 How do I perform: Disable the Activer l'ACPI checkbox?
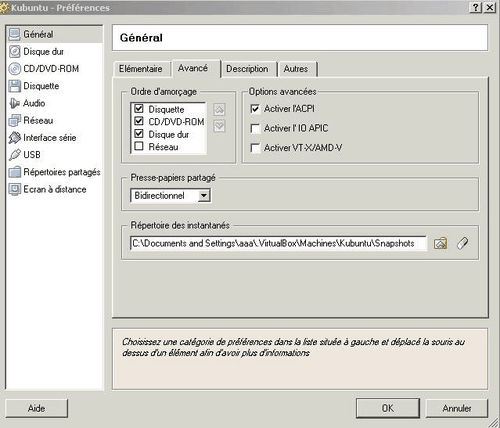click(x=255, y=109)
